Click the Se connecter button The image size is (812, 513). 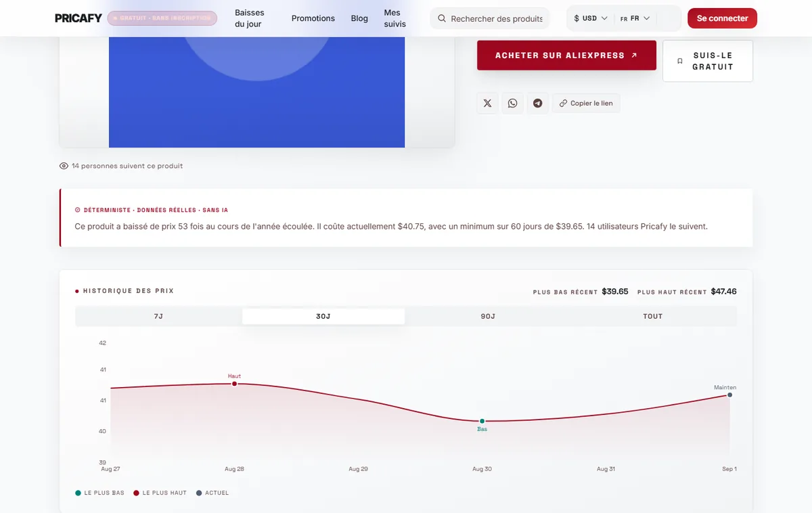click(x=722, y=18)
